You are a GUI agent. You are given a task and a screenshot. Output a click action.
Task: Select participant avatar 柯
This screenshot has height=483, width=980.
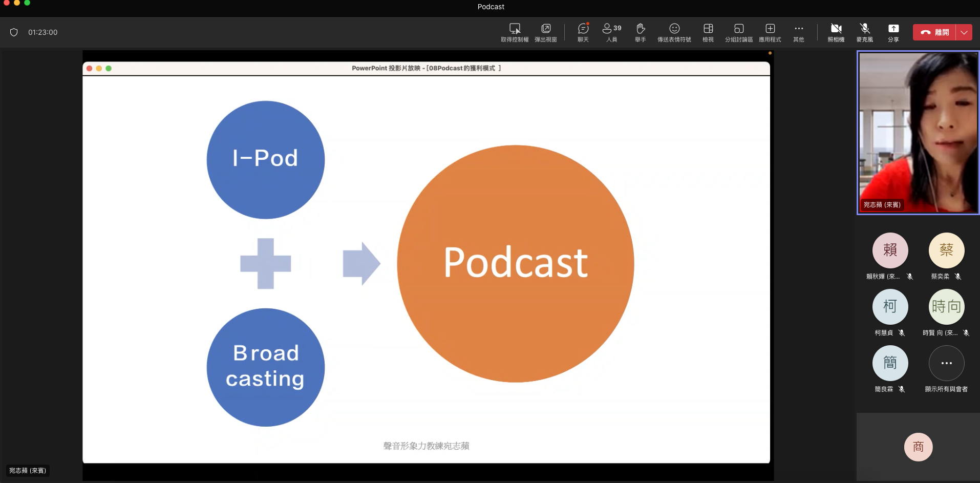coord(890,306)
